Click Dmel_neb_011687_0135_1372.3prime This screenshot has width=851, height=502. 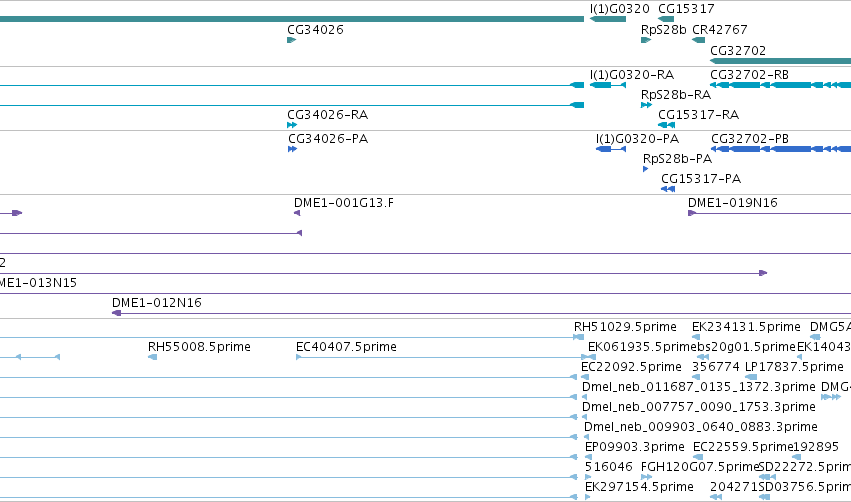click(698, 386)
